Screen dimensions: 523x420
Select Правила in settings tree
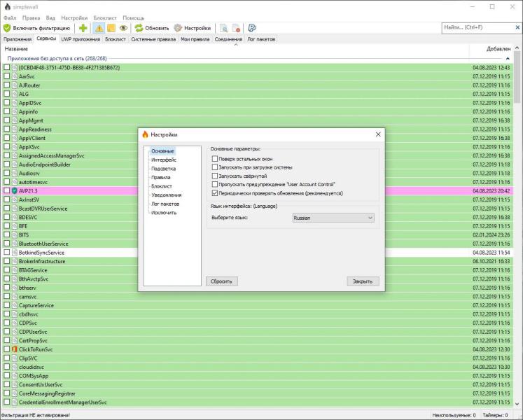[x=161, y=178]
